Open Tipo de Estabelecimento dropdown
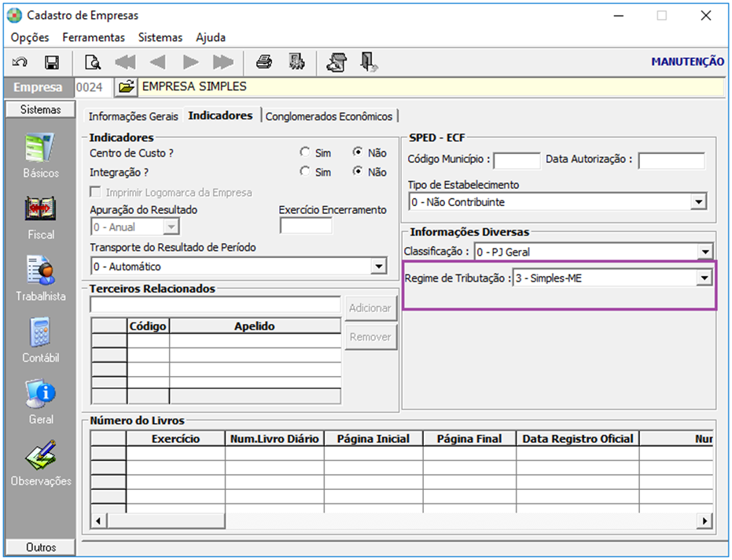The height and width of the screenshot is (560, 732). pos(698,202)
